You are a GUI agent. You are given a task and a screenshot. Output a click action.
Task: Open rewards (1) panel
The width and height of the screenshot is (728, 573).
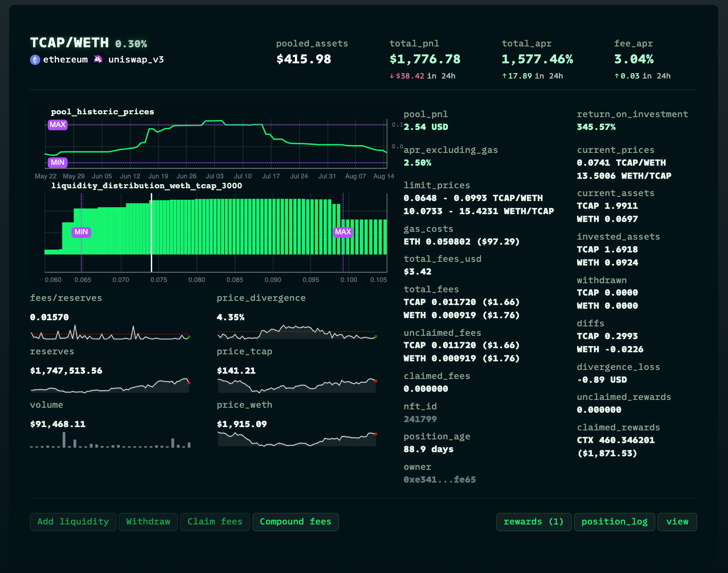[533, 522]
